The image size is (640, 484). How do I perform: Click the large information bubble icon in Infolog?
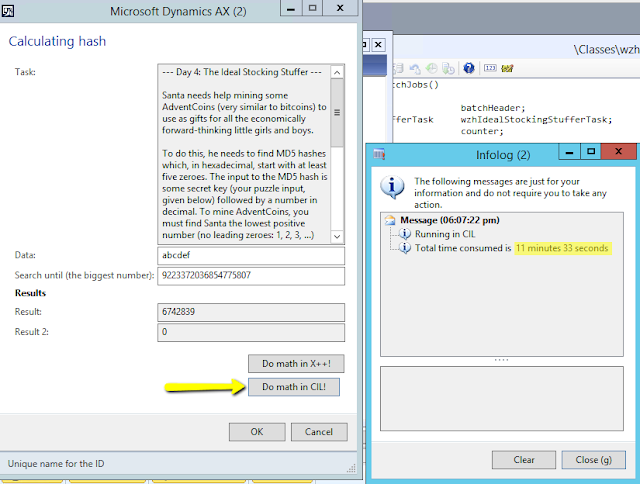tap(392, 187)
